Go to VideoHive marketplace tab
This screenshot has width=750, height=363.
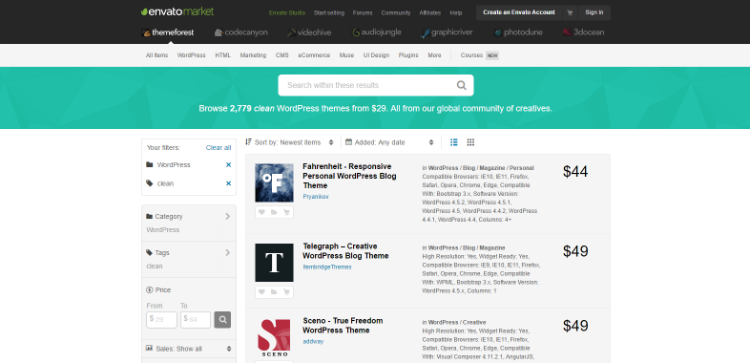coord(309,33)
